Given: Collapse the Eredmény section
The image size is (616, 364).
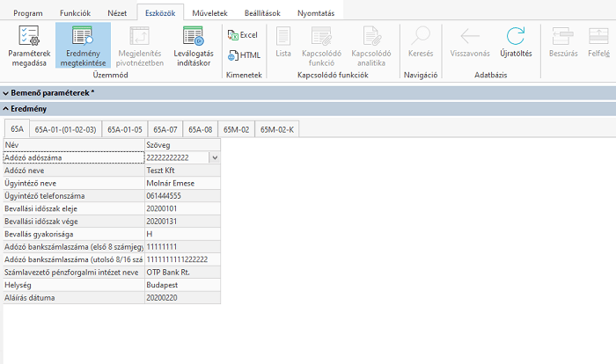Looking at the screenshot, I should (x=7, y=108).
